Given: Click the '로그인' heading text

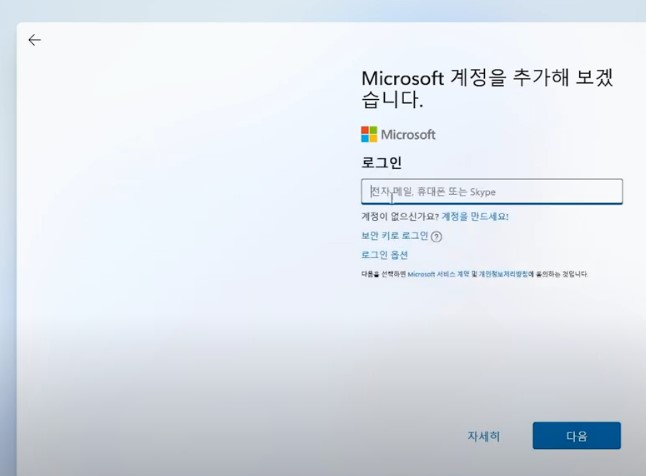Looking at the screenshot, I should (382, 162).
